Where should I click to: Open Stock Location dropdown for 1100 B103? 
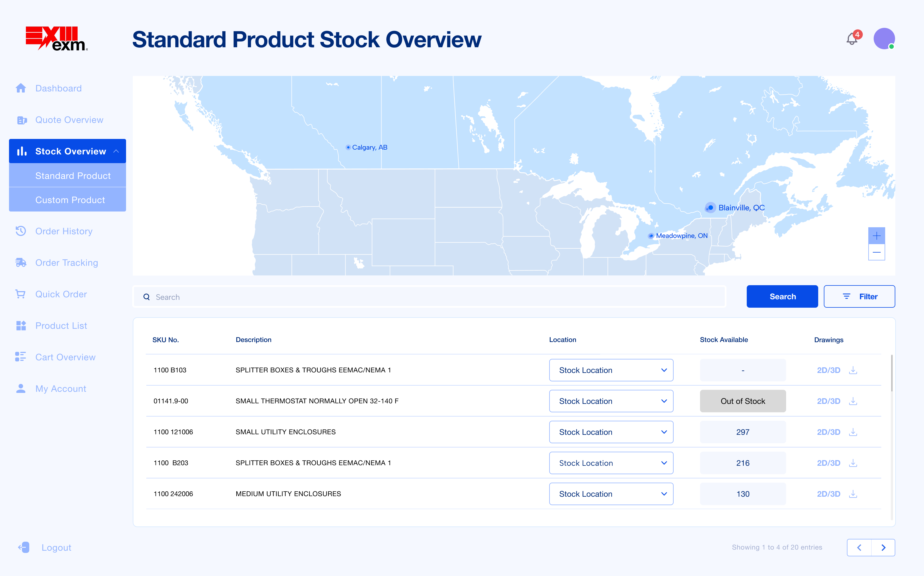[611, 370]
